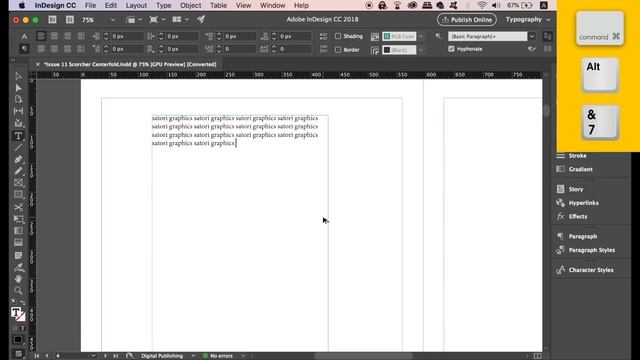Select the Gradient Feather tool
This screenshot has width=640, height=360.
[18, 243]
